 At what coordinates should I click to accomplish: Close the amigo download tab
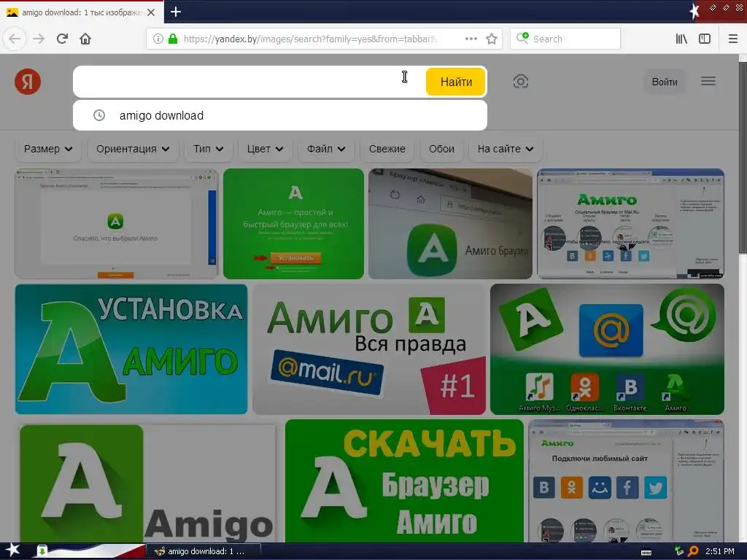pyautogui.click(x=151, y=12)
